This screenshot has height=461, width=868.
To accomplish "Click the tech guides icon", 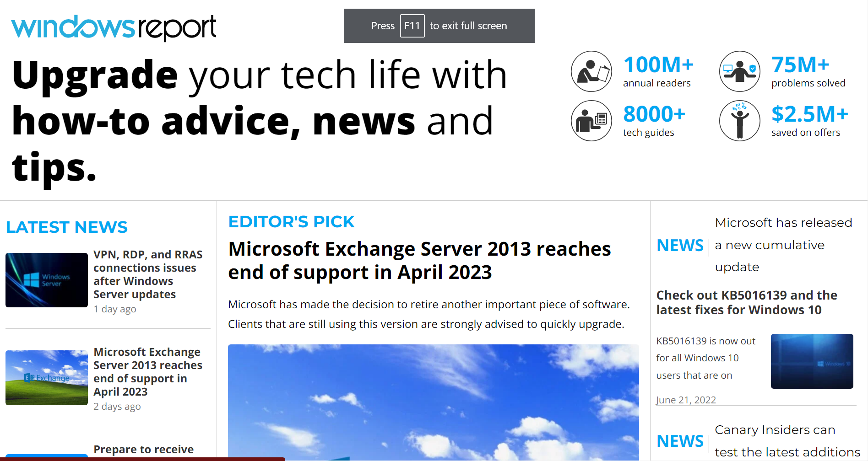I will click(591, 121).
